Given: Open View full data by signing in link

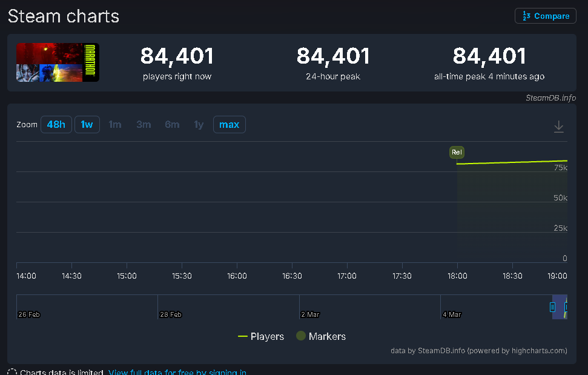Looking at the screenshot, I should (x=177, y=372).
